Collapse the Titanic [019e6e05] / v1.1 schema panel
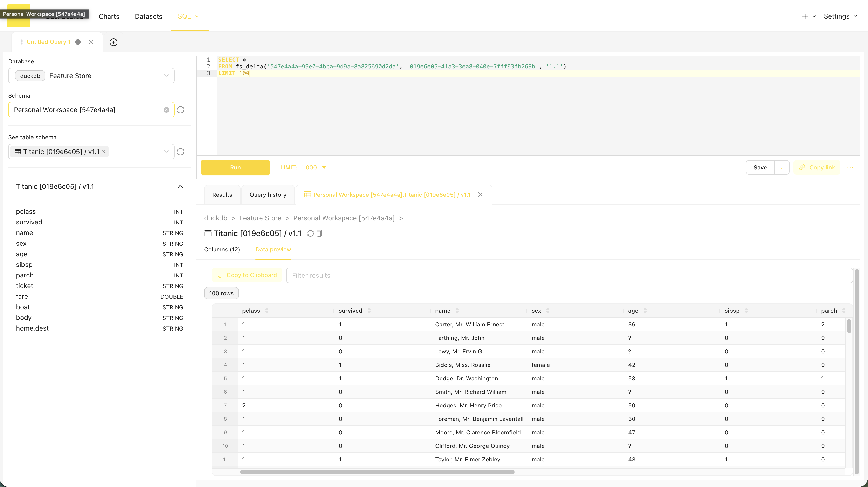The image size is (868, 487). 180,187
